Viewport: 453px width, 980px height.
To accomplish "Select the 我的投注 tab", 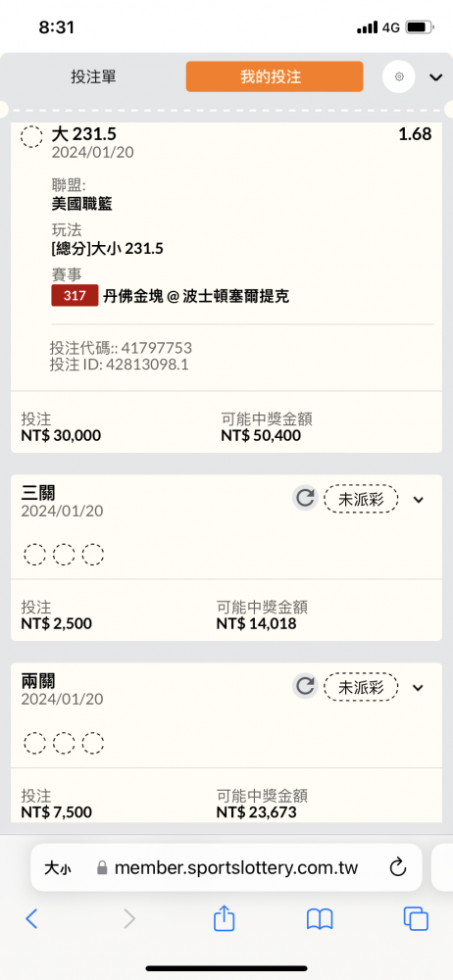I will (274, 76).
